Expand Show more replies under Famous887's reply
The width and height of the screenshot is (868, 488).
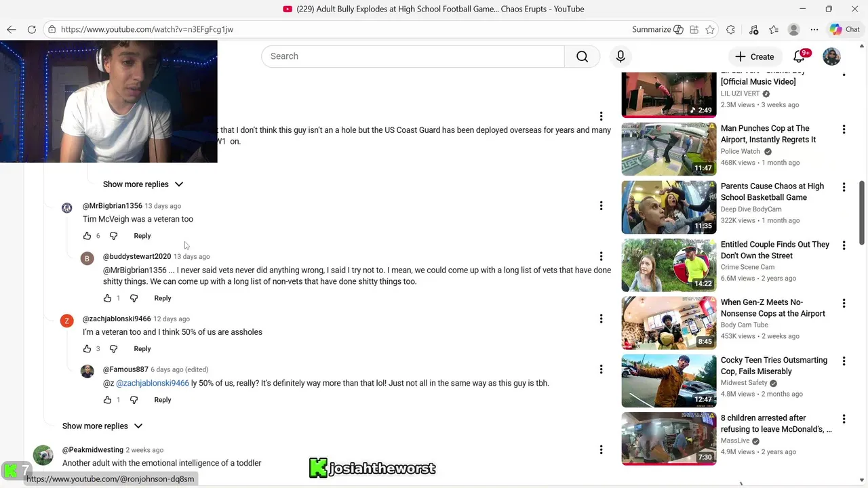(102, 426)
